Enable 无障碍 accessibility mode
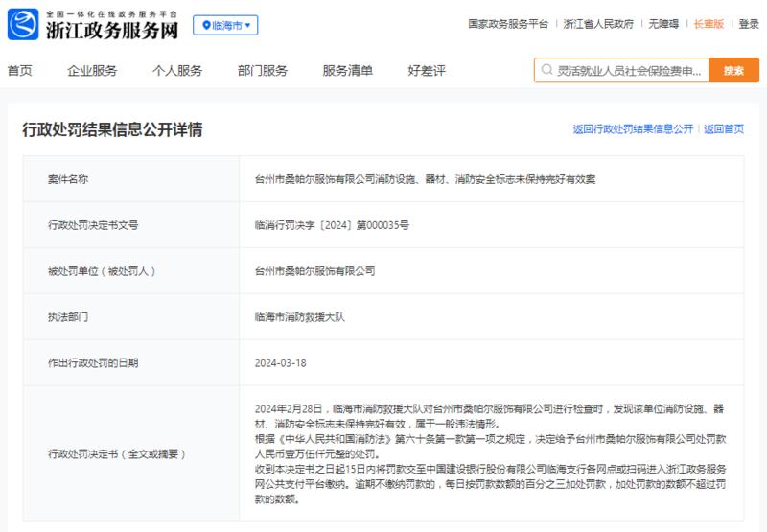Screen dimensions: 767x532 pyautogui.click(x=663, y=24)
